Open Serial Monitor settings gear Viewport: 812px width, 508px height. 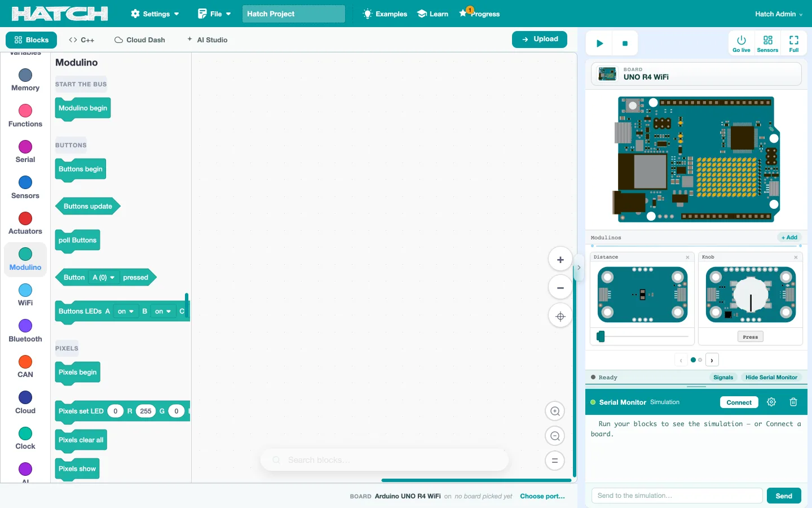[x=771, y=402]
